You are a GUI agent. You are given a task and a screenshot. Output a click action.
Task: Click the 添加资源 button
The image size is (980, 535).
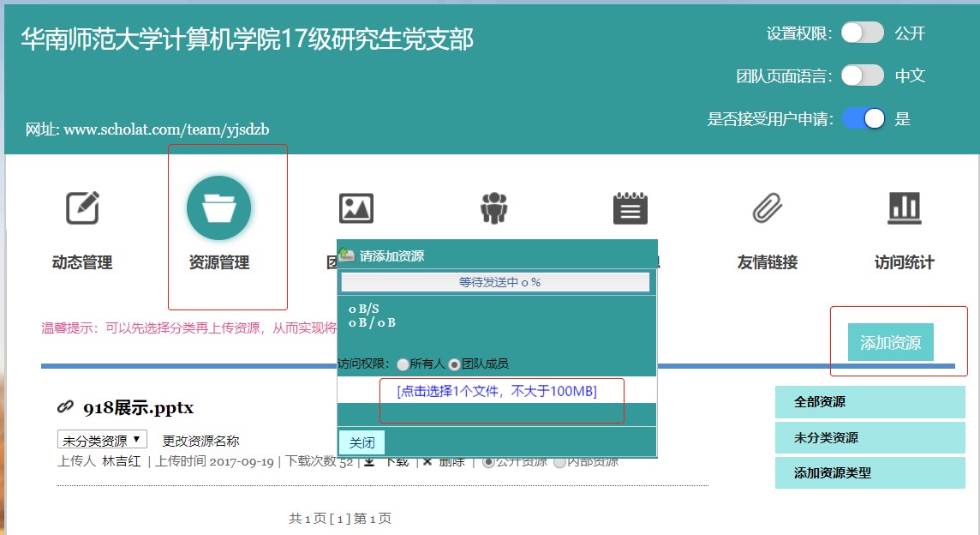click(x=890, y=343)
